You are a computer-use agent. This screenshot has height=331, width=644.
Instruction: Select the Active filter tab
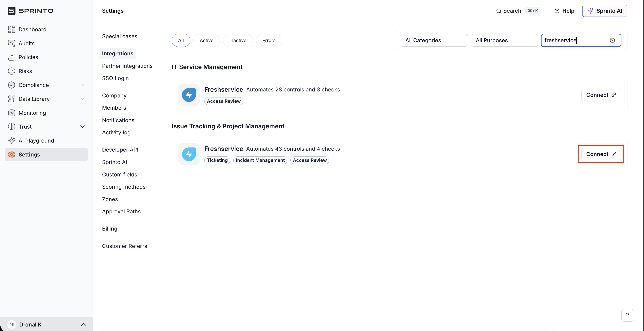(206, 41)
